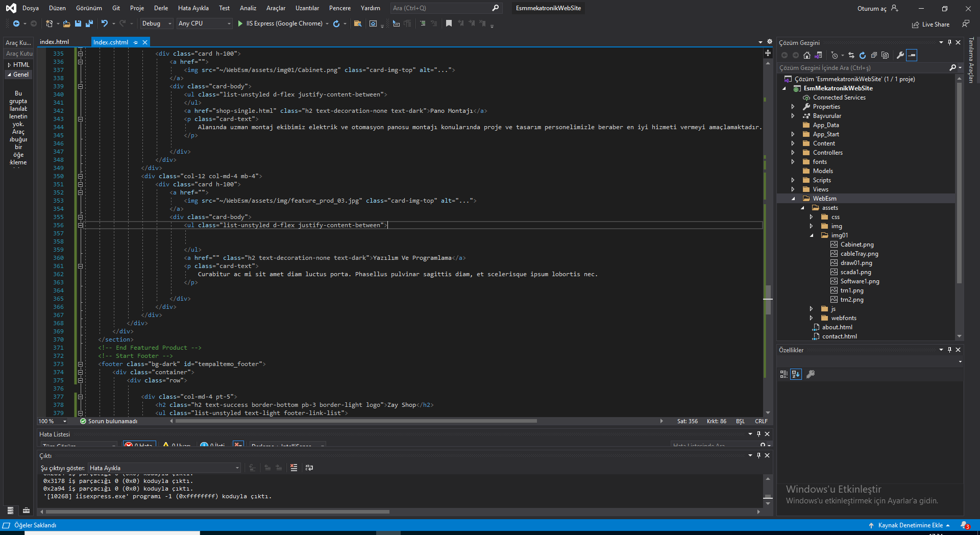Click the notifications bell in status bar

964,525
